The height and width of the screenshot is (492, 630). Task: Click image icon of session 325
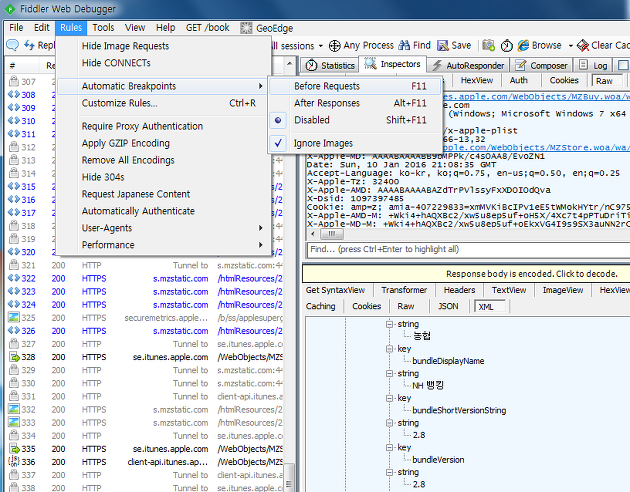14,317
